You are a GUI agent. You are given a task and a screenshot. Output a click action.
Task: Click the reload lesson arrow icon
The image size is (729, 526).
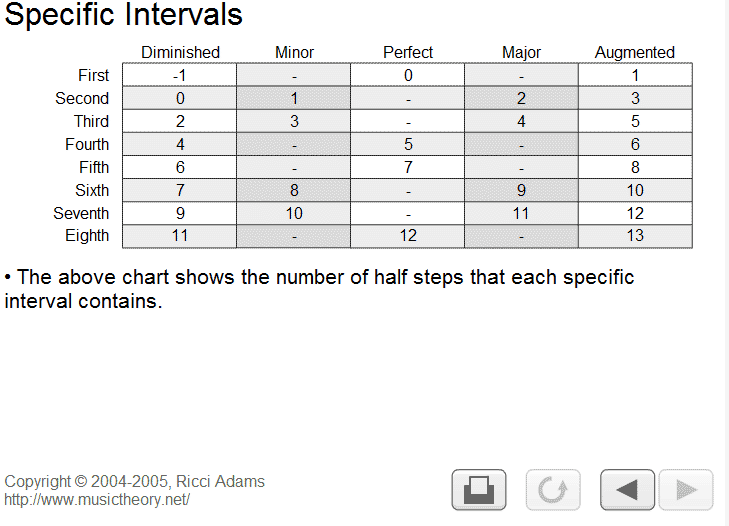click(x=553, y=490)
